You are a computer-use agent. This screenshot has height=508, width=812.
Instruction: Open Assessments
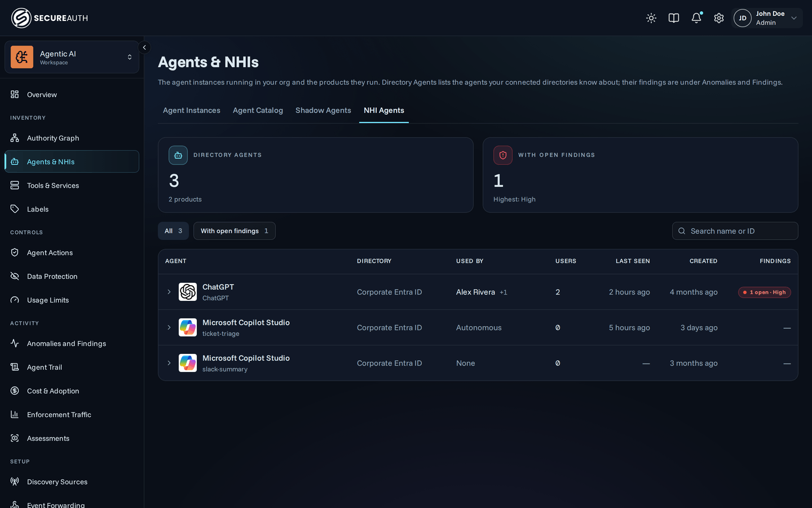[x=72, y=438]
